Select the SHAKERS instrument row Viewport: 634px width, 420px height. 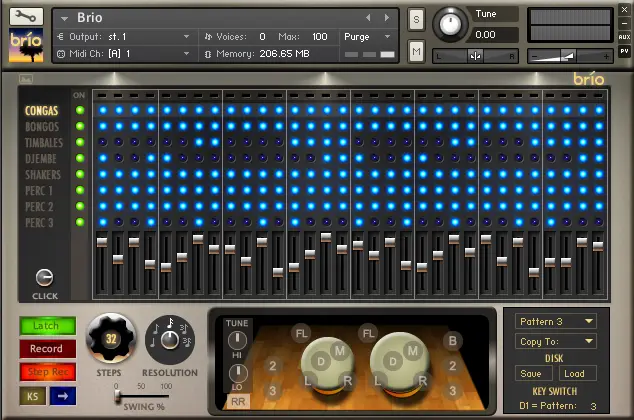tap(42, 175)
